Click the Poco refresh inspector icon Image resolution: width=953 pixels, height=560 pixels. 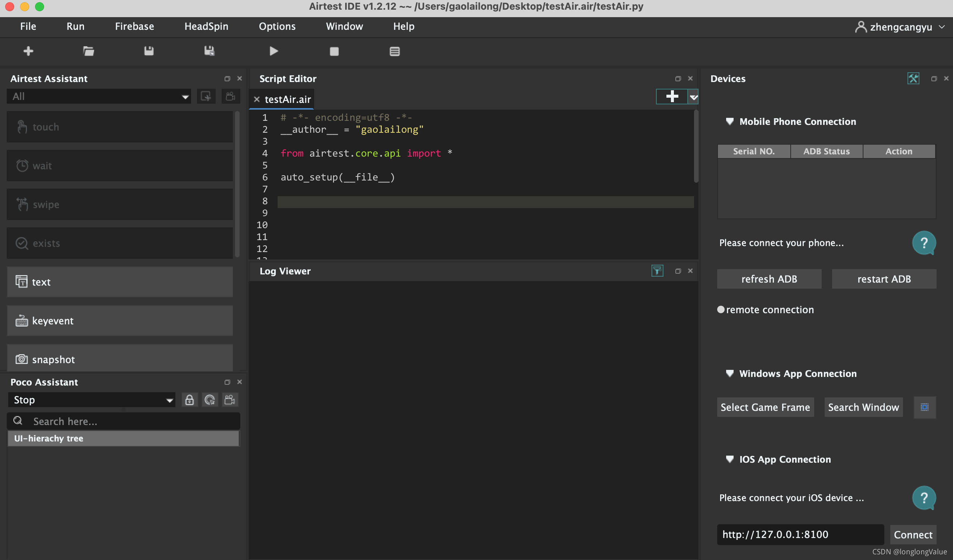(209, 400)
